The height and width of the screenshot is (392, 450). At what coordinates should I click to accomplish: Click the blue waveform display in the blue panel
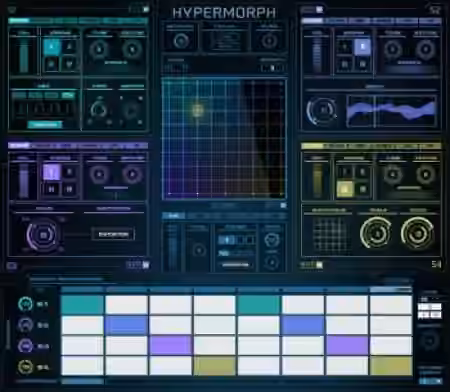pos(391,111)
